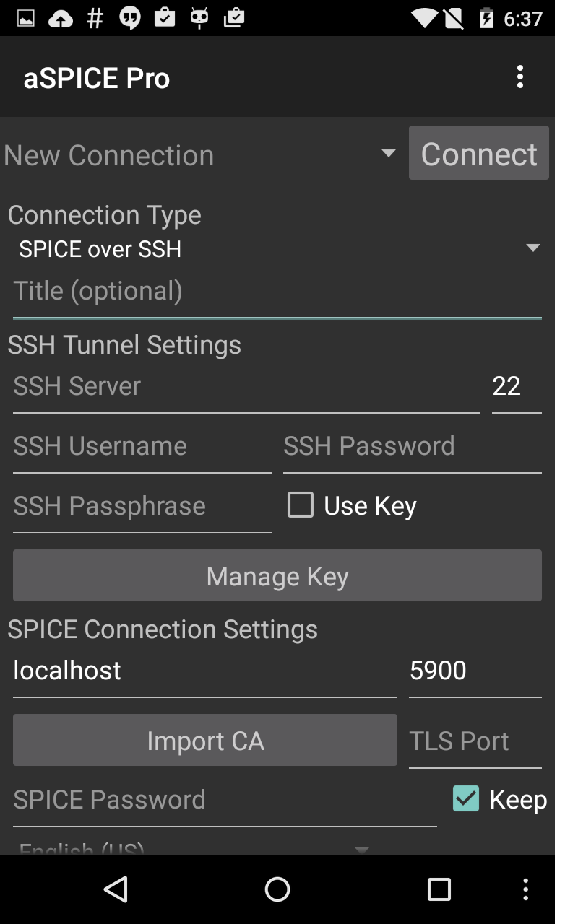578x924 pixels.
Task: Tap the Import CA button
Action: (204, 740)
